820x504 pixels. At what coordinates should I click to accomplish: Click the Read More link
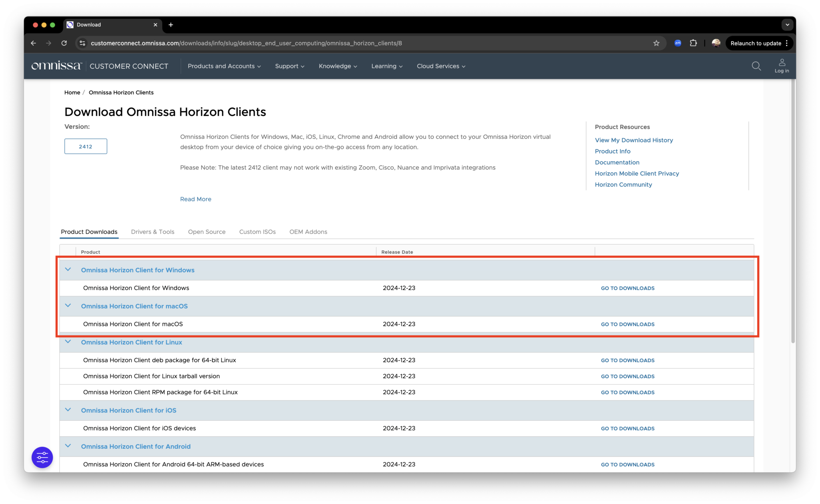[x=195, y=199]
